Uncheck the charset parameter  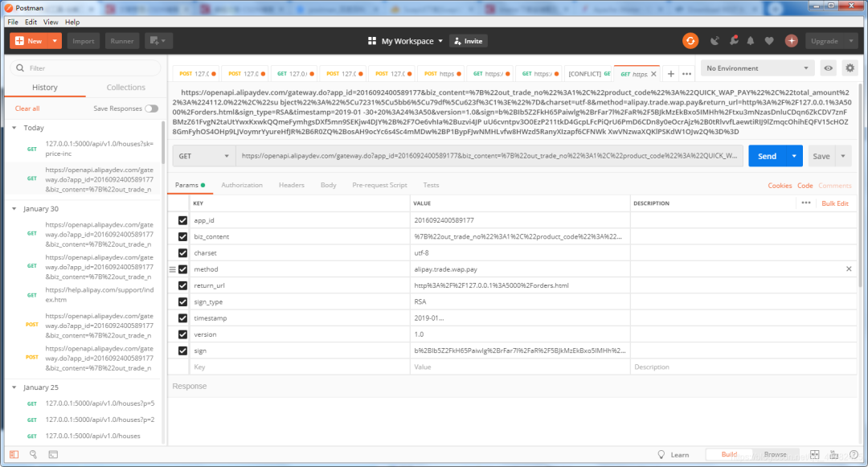pyautogui.click(x=182, y=253)
